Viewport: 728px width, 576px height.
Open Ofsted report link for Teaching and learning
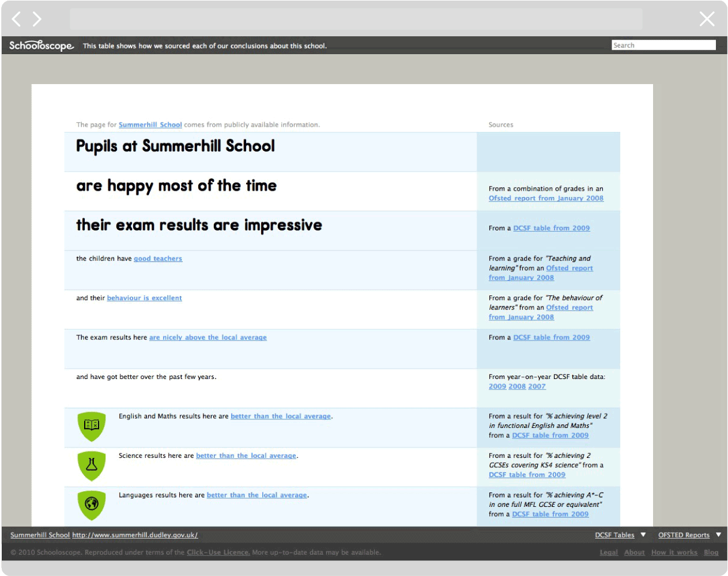pyautogui.click(x=569, y=268)
